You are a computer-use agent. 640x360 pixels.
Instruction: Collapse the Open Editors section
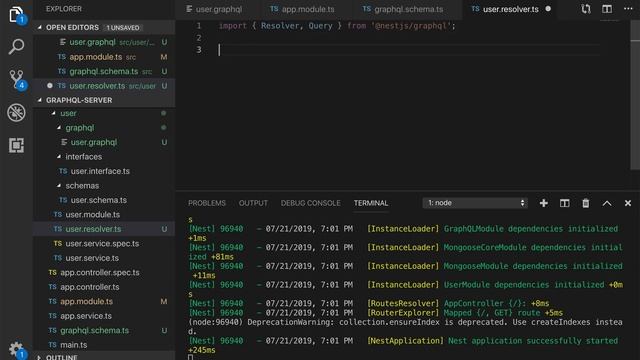40,27
